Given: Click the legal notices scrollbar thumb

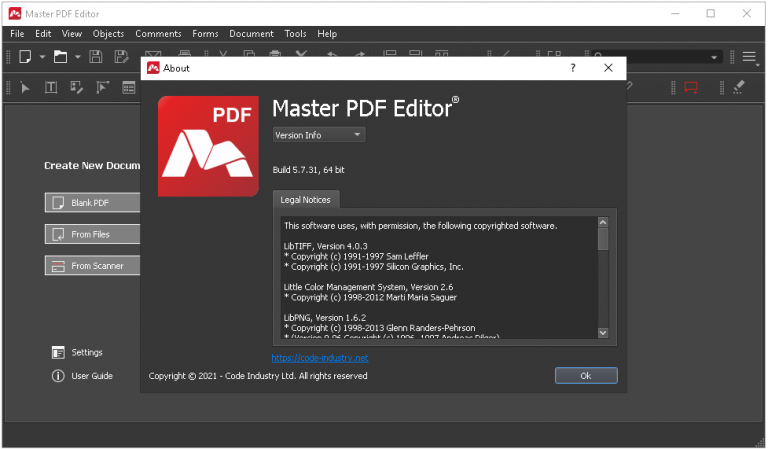Looking at the screenshot, I should (603, 239).
